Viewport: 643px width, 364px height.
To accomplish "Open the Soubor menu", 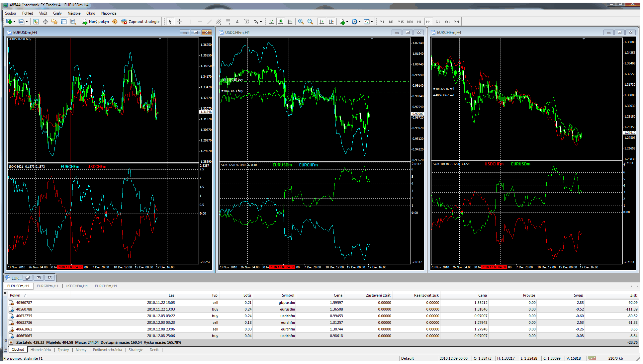I will tap(11, 13).
